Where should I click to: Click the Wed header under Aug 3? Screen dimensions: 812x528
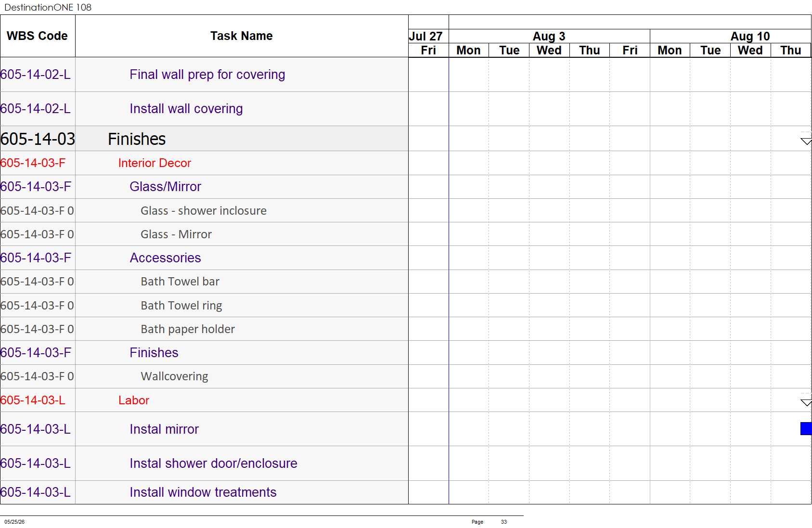549,51
